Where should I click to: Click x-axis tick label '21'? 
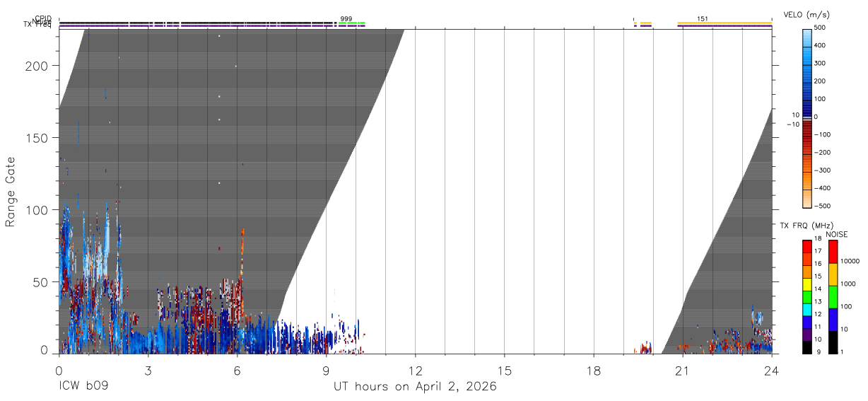point(682,371)
